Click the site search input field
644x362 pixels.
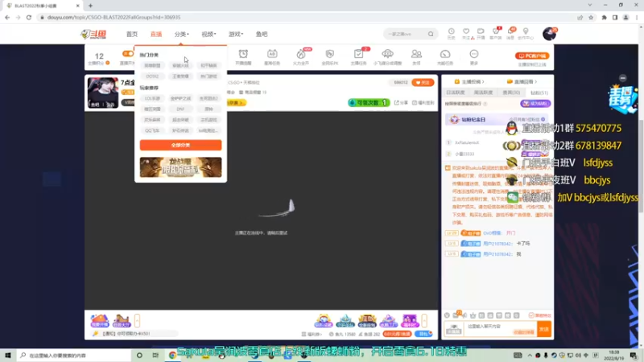tap(405, 34)
